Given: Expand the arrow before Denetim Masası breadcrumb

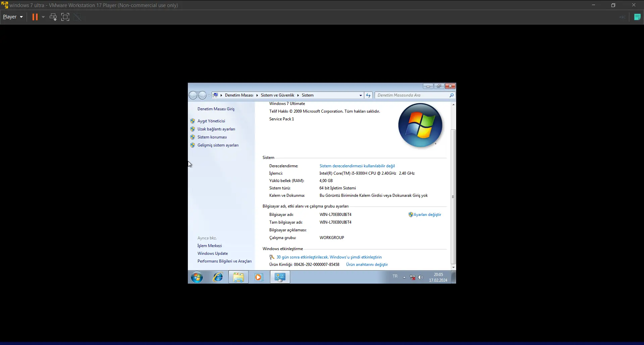Looking at the screenshot, I should point(221,95).
